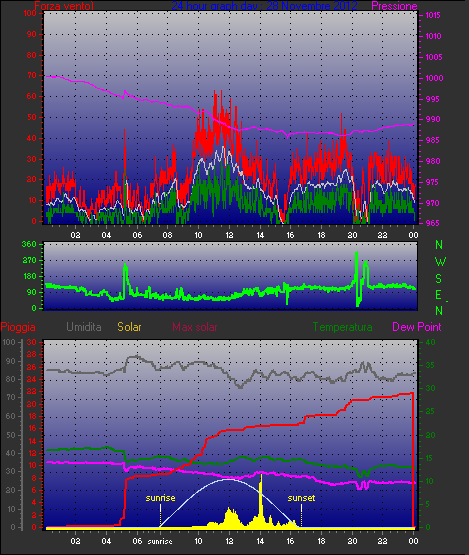Click the green 35 temperature axis value

(430, 365)
